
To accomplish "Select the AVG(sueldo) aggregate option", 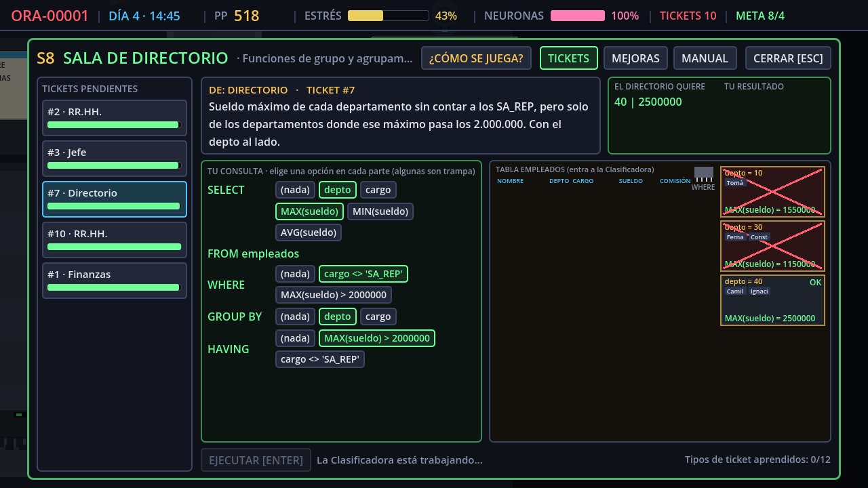I will (309, 232).
